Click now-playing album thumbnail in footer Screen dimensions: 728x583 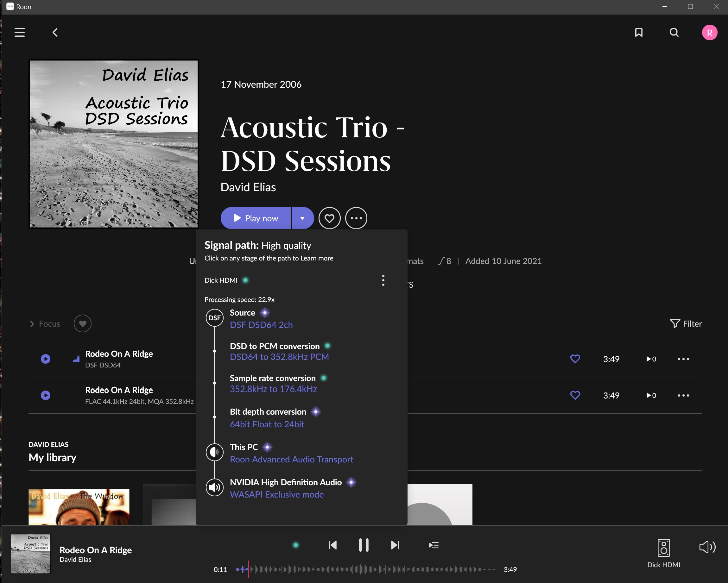pyautogui.click(x=31, y=554)
